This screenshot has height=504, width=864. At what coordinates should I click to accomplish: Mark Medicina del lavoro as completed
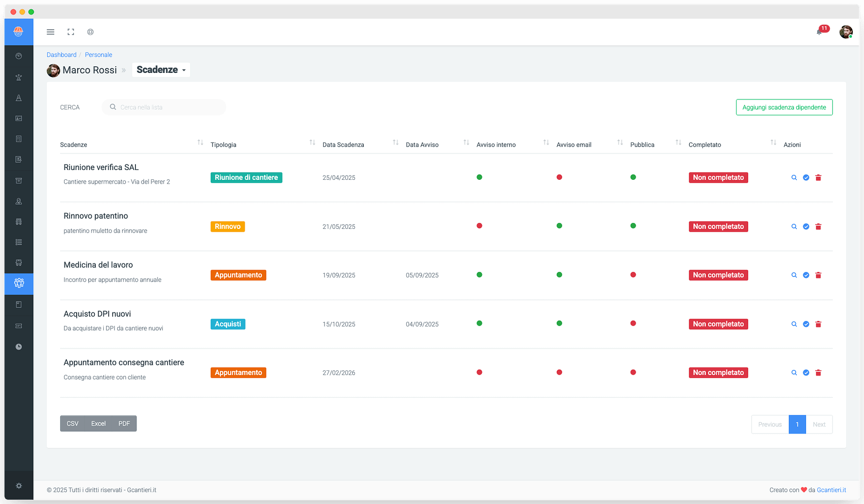(806, 275)
